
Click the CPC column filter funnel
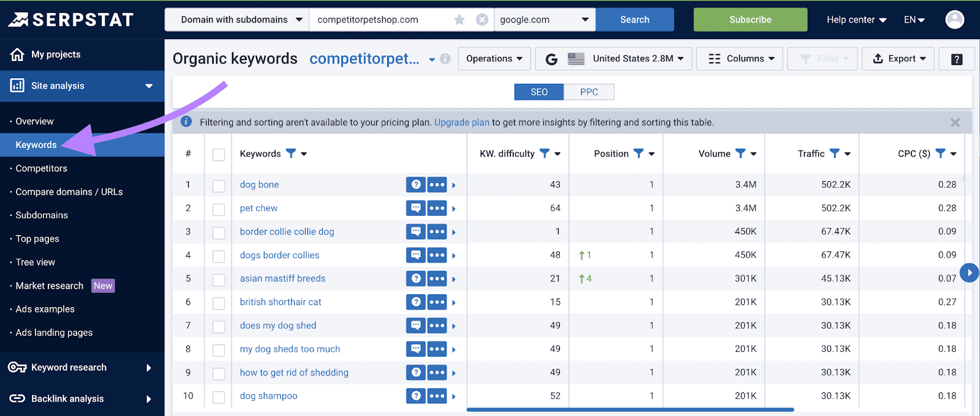point(940,154)
